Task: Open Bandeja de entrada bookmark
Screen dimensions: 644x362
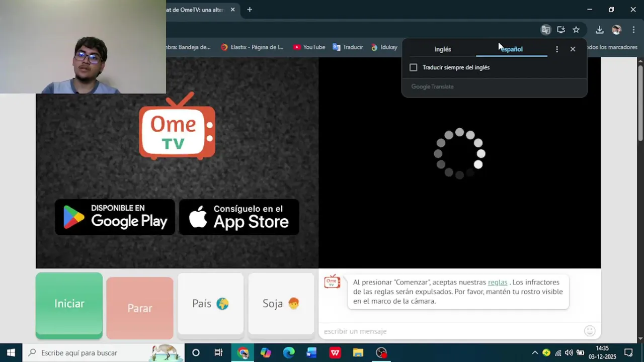Action: [x=189, y=47]
